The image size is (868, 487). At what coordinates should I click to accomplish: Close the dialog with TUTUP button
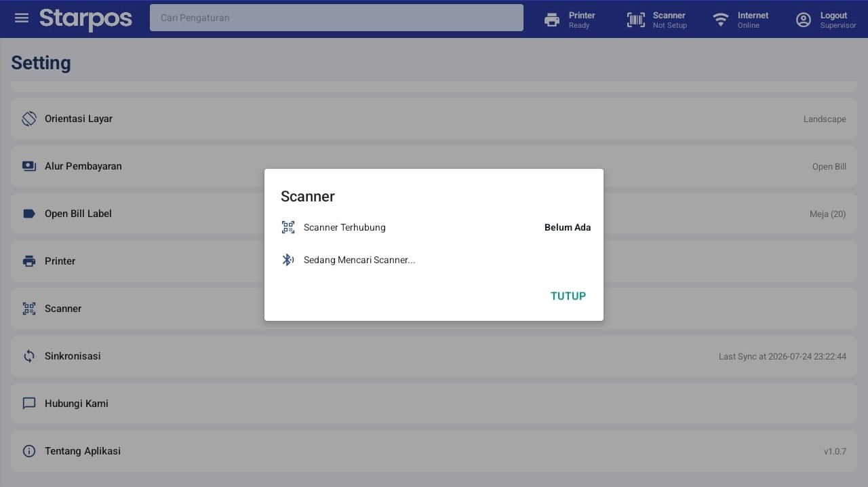[x=568, y=296]
